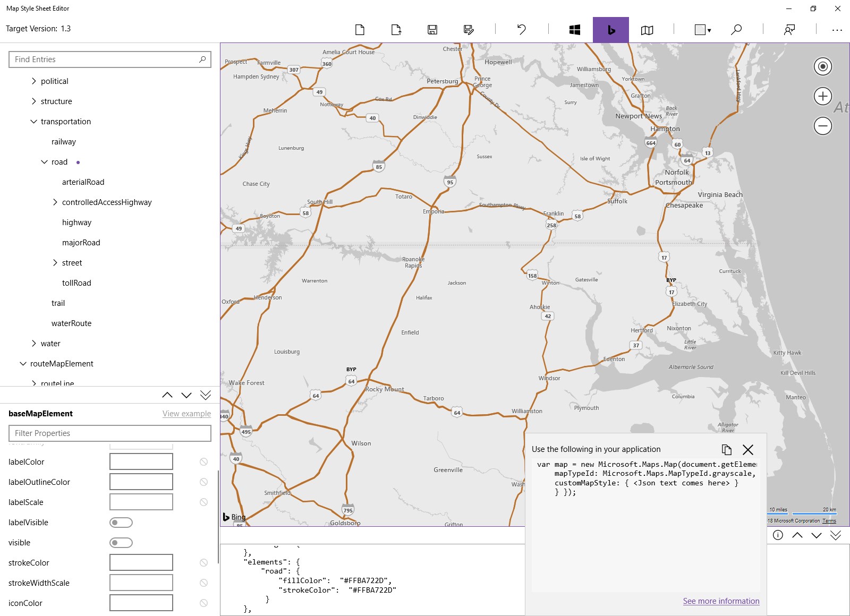Screen dimensions: 850x616
Task: Open the more options ellipsis menu
Action: click(x=837, y=30)
